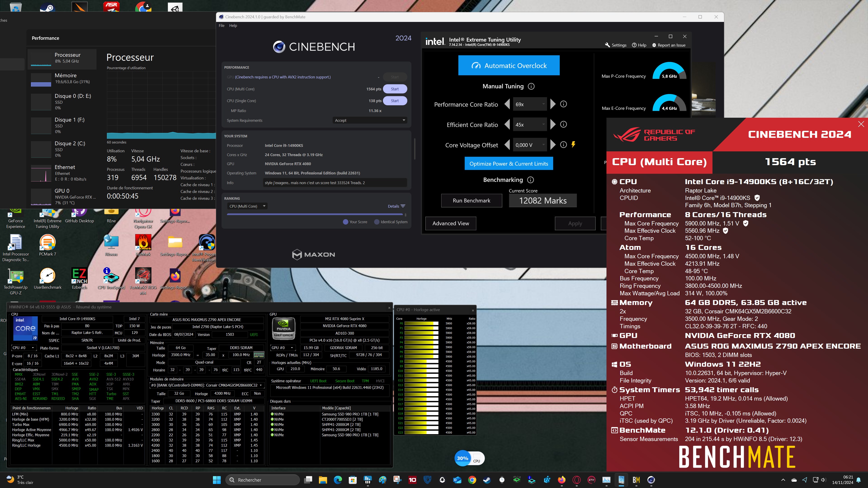Open the FurMark2 ROG x64 desktop icon
Viewport: 868px width, 488px height.
point(143,281)
